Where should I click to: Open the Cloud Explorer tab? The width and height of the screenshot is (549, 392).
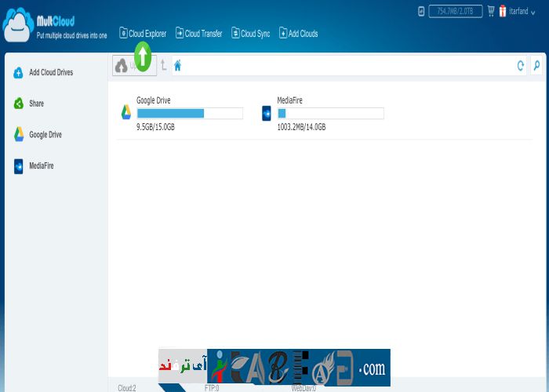(x=143, y=34)
